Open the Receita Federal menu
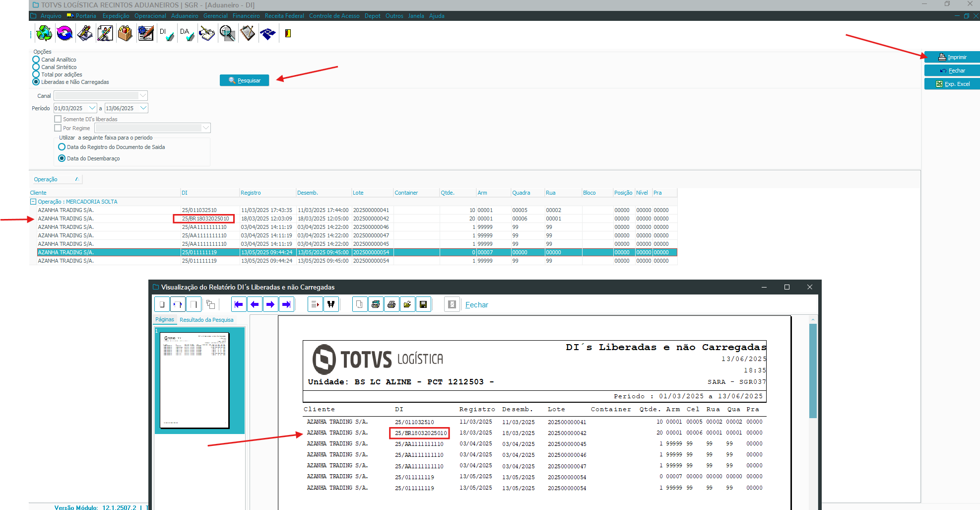980x510 pixels. click(x=284, y=16)
